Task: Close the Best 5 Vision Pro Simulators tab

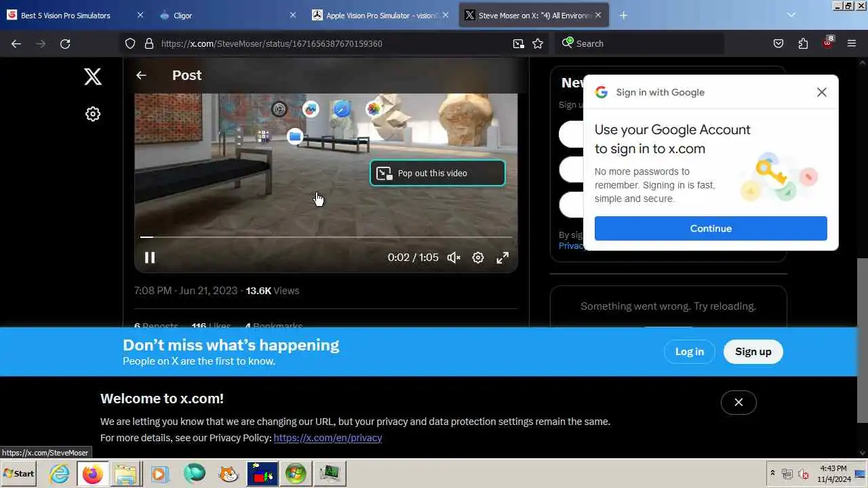Action: pos(140,15)
